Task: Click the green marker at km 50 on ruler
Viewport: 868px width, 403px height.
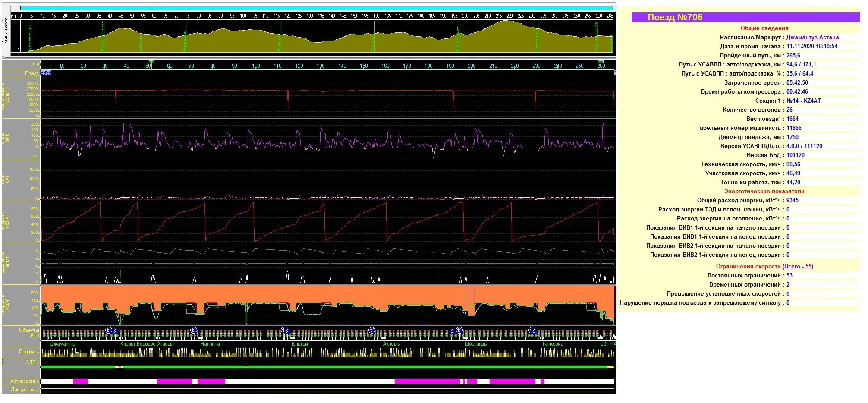Action: pyautogui.click(x=151, y=62)
